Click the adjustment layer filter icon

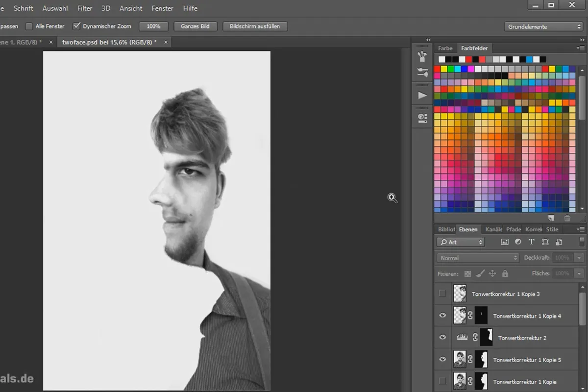click(518, 242)
